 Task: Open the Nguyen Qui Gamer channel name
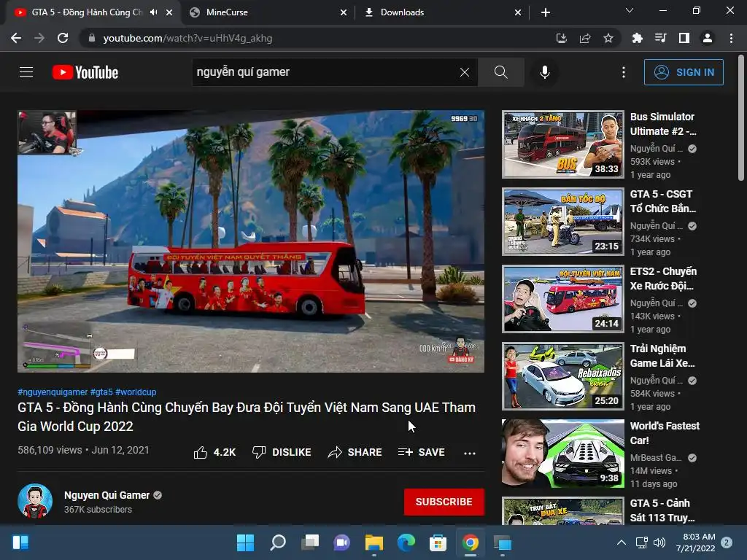107,495
